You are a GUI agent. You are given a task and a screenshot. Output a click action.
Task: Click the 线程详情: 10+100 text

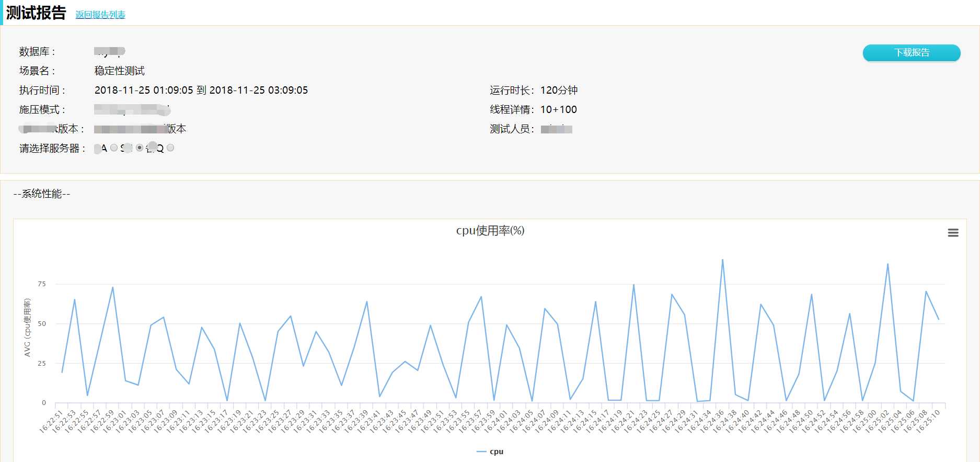click(x=533, y=109)
